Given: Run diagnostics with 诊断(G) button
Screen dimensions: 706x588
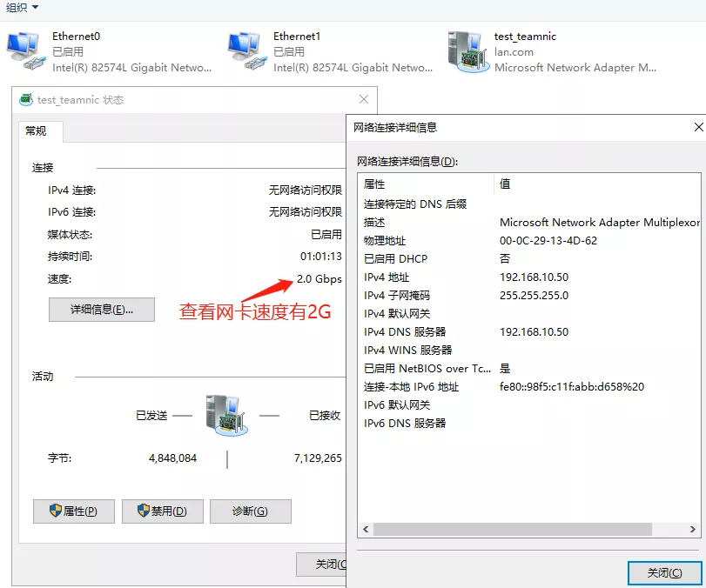Looking at the screenshot, I should click(250, 511).
